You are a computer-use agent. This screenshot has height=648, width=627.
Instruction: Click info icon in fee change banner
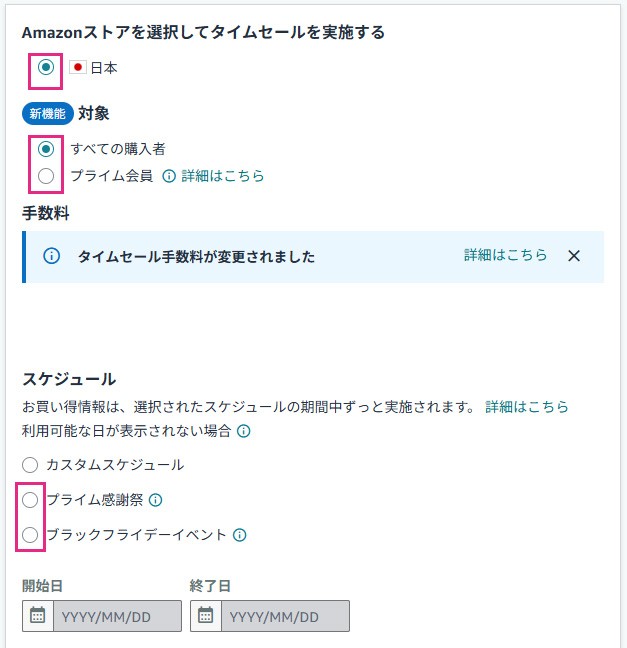coord(52,256)
